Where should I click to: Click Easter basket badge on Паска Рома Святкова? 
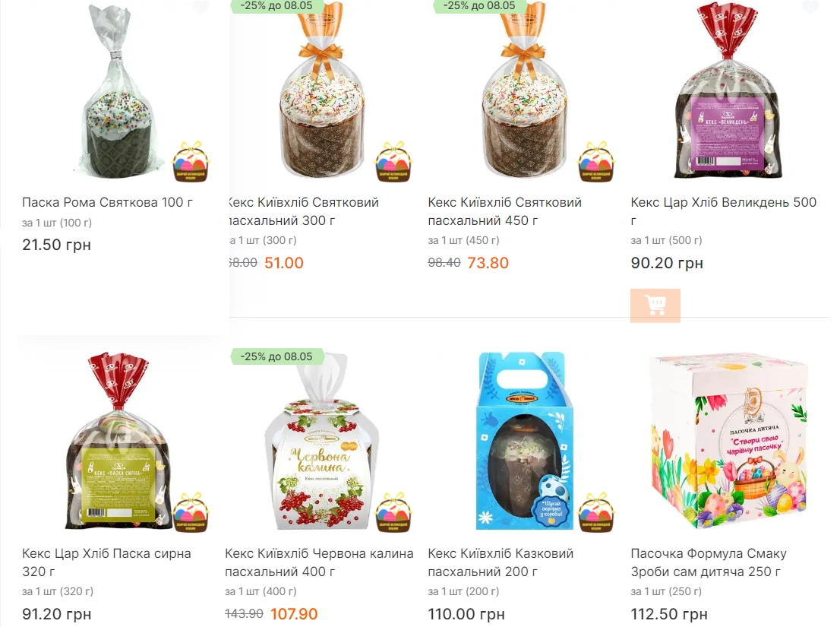pyautogui.click(x=191, y=162)
